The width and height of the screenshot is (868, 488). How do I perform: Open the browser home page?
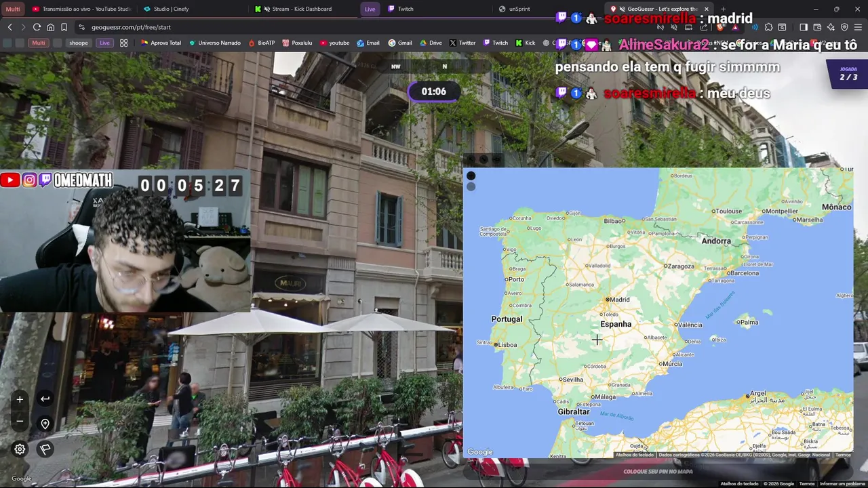(50, 27)
